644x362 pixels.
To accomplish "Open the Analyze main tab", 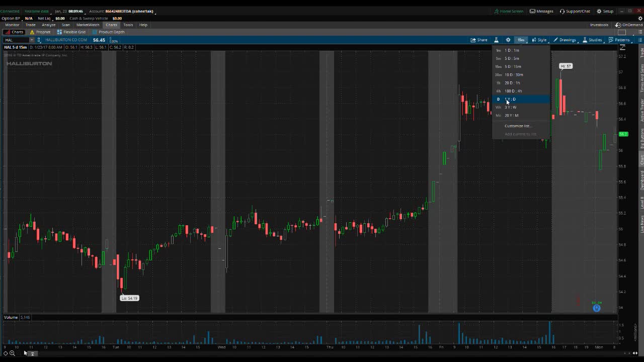I will coord(49,25).
